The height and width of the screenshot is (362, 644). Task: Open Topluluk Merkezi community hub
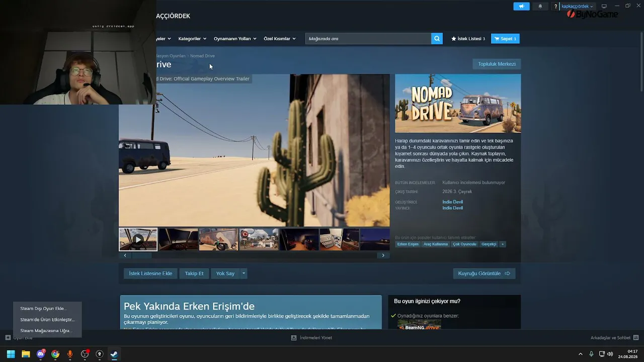[497, 64]
